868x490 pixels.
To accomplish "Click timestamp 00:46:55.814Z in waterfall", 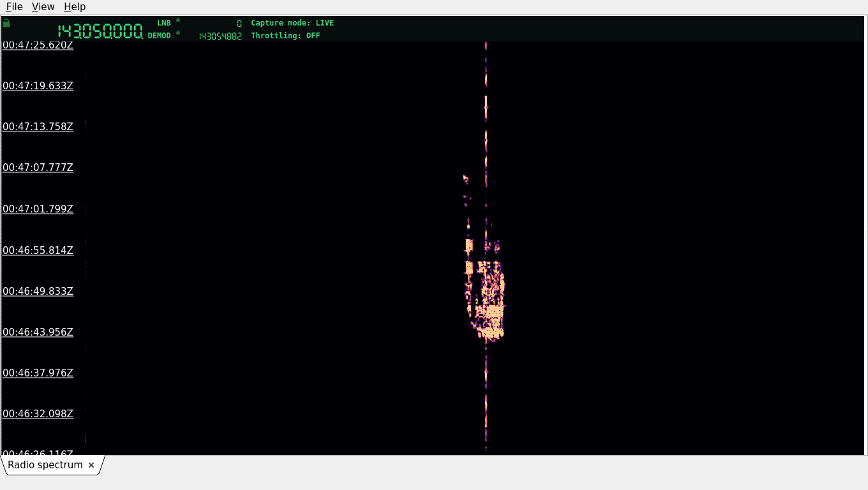I will (38, 250).
